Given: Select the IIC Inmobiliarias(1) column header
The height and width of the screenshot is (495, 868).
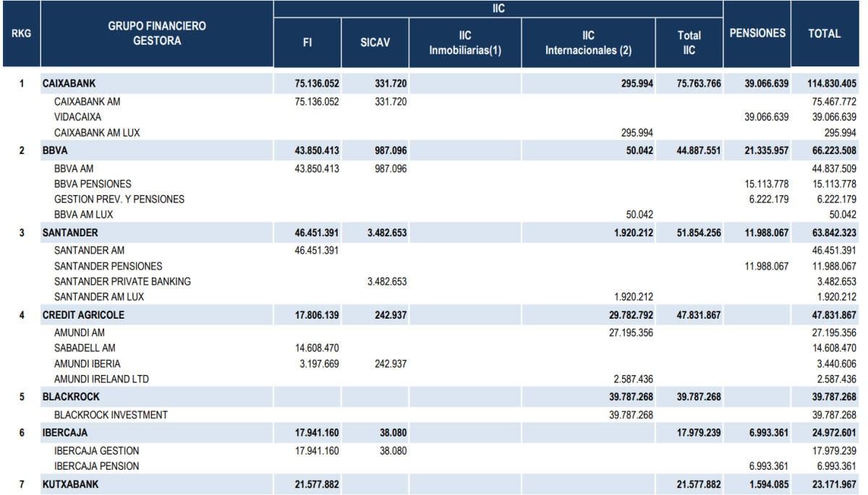Looking at the screenshot, I should [x=465, y=42].
